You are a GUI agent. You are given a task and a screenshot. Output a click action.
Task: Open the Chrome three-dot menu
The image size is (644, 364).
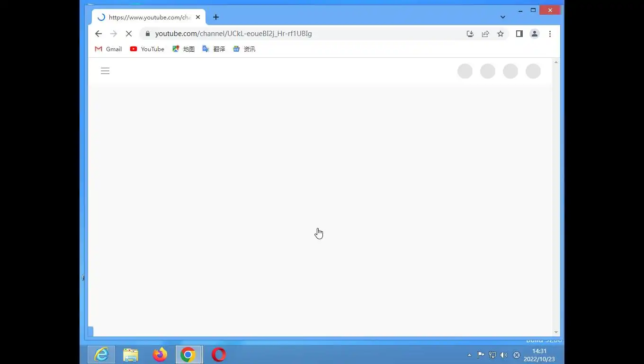coord(550,34)
